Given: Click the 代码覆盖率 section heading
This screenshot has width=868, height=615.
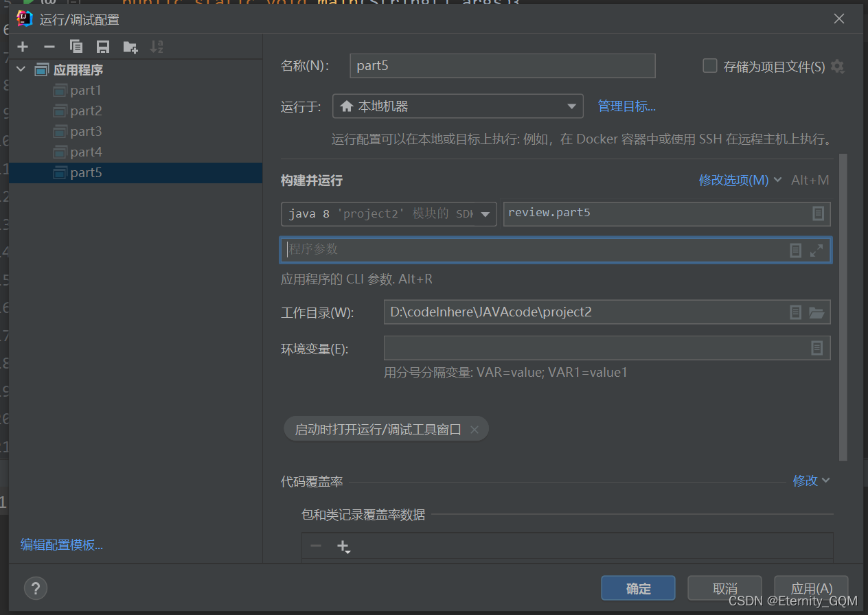Looking at the screenshot, I should [312, 482].
